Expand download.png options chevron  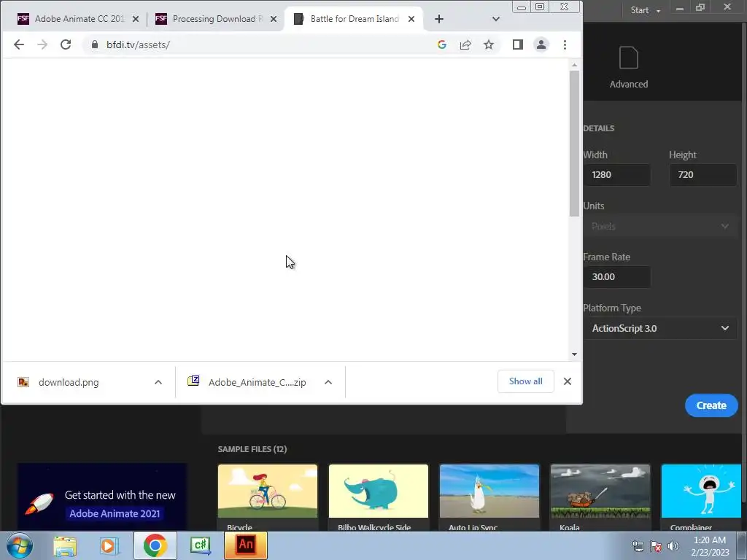pyautogui.click(x=158, y=382)
